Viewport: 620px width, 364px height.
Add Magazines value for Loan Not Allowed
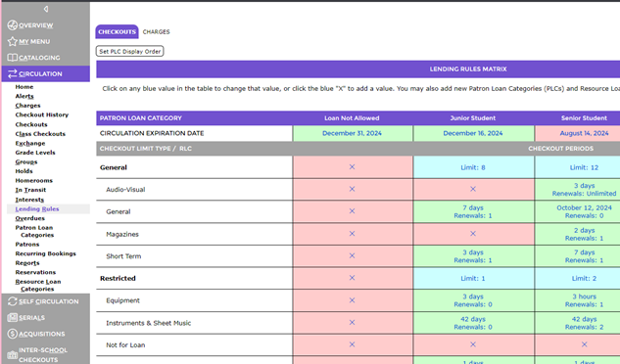coord(352,234)
